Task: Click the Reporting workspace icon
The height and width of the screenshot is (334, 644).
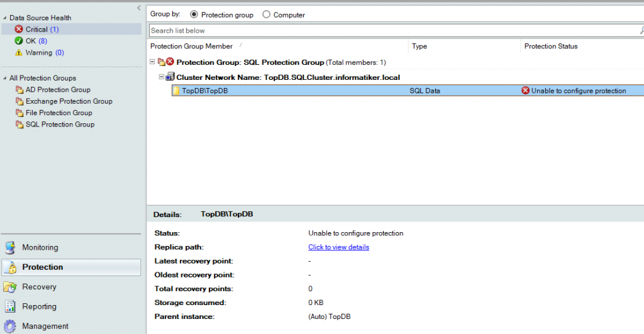Action: pyautogui.click(x=10, y=306)
